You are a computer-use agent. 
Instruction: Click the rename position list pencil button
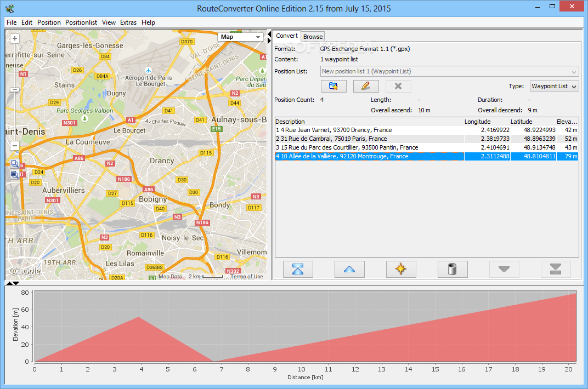point(366,86)
